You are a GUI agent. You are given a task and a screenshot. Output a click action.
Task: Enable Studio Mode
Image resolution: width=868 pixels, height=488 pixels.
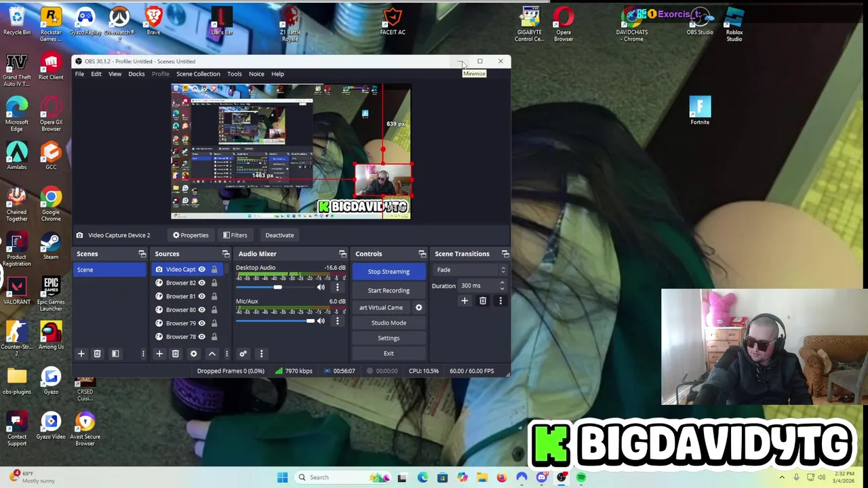point(389,323)
